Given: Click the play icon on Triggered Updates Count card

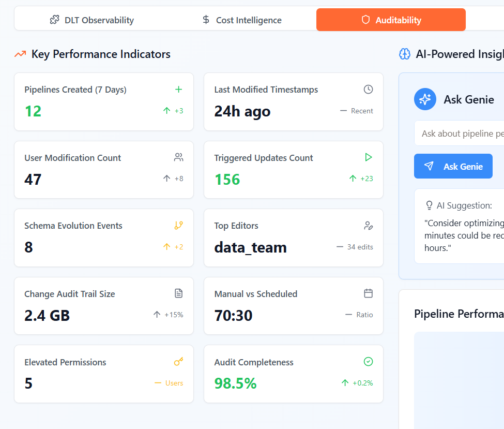Looking at the screenshot, I should click(368, 157).
